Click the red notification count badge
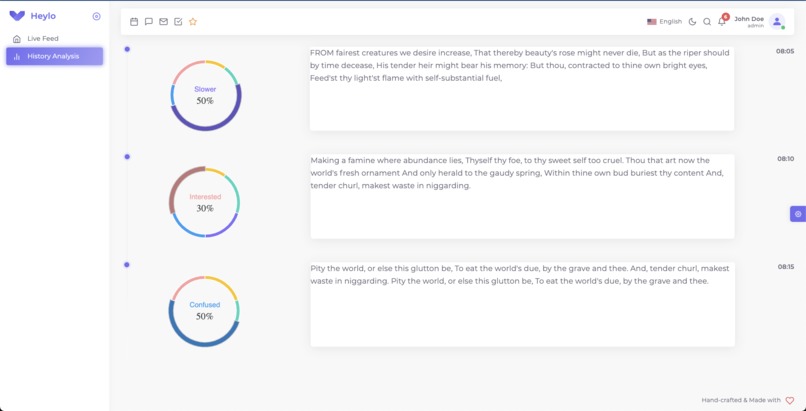This screenshot has width=806, height=411. 725,17
